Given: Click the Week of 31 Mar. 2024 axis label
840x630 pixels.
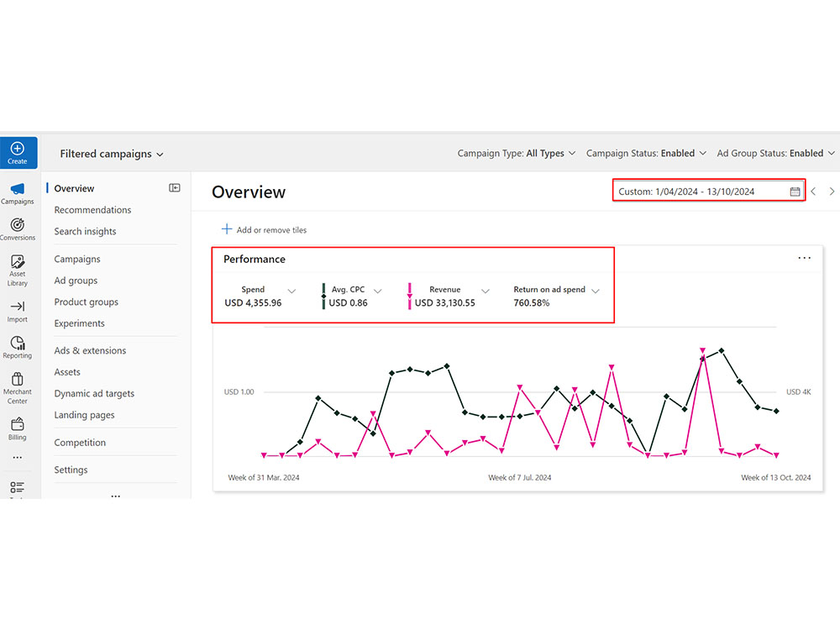Looking at the screenshot, I should 264,477.
